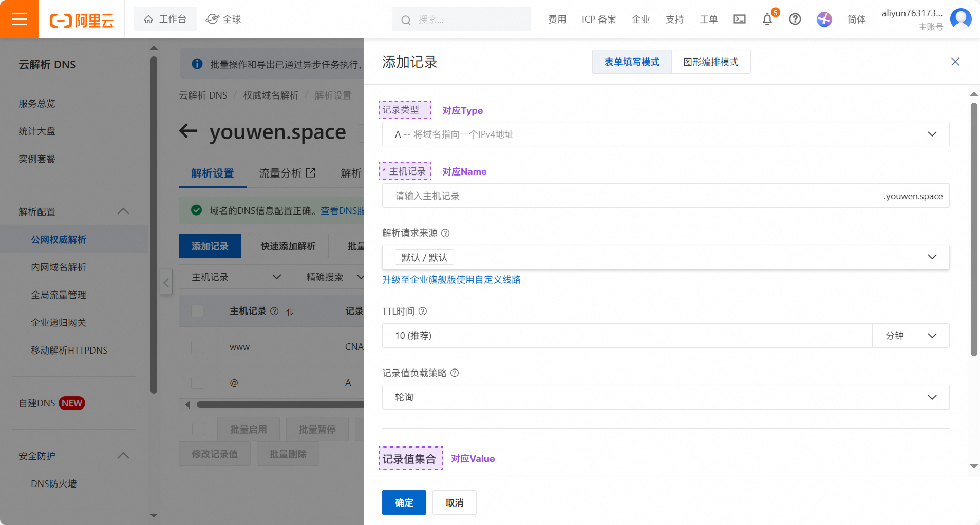The width and height of the screenshot is (980, 525).
Task: Switch to 图形编排模式 tab
Action: 711,62
